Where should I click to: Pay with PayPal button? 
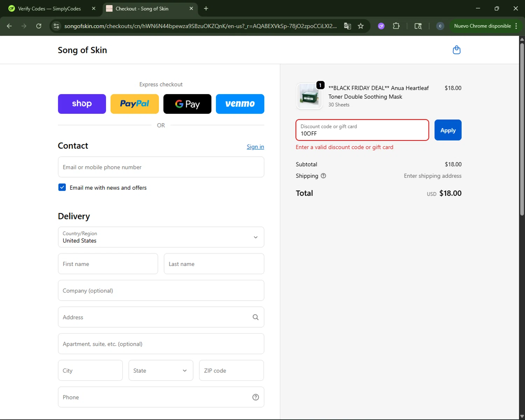pyautogui.click(x=135, y=104)
